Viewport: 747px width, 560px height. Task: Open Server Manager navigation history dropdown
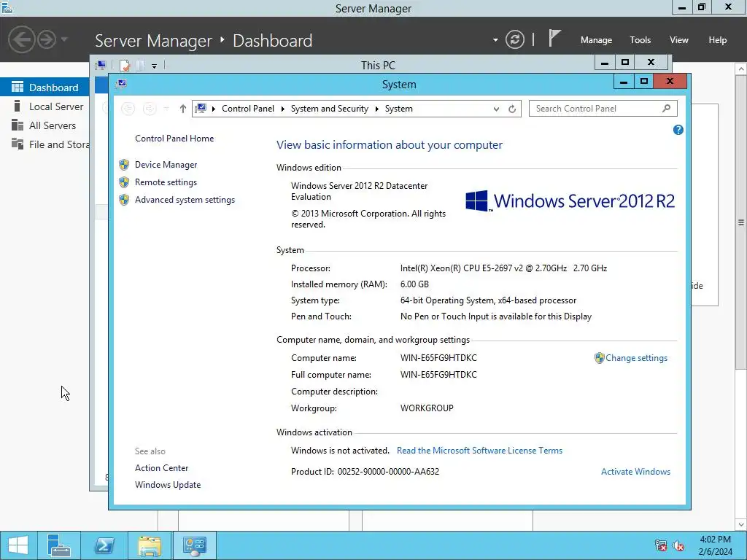pos(64,39)
